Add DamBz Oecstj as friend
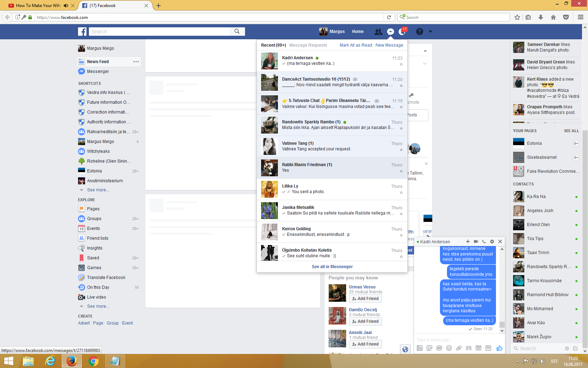Image resolution: width=588 pixels, height=368 pixels. point(365,321)
